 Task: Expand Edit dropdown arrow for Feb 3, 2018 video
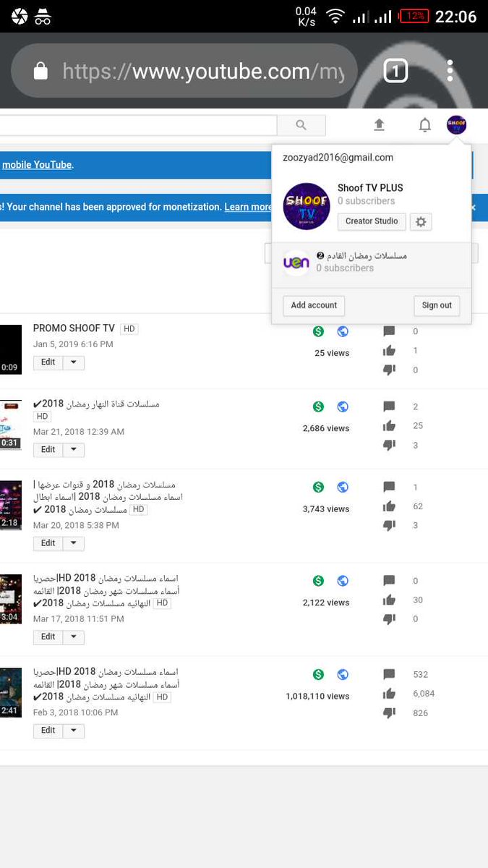(74, 731)
